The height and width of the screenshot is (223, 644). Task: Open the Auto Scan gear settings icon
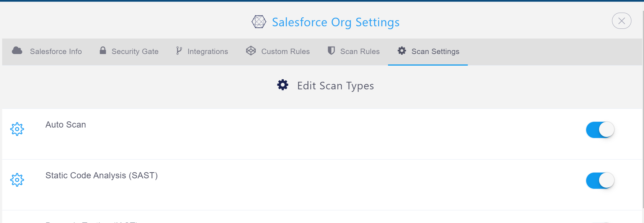click(x=17, y=129)
